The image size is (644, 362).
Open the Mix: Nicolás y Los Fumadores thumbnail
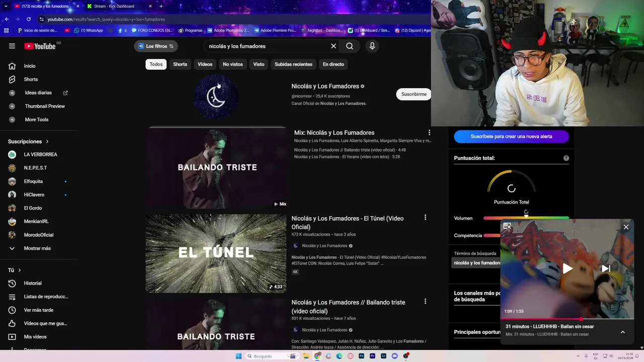[216, 168]
